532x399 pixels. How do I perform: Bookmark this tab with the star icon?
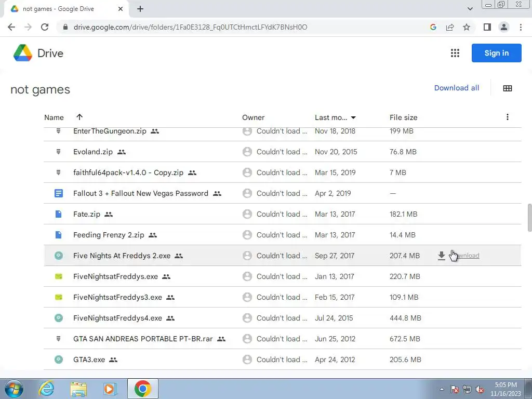(467, 27)
